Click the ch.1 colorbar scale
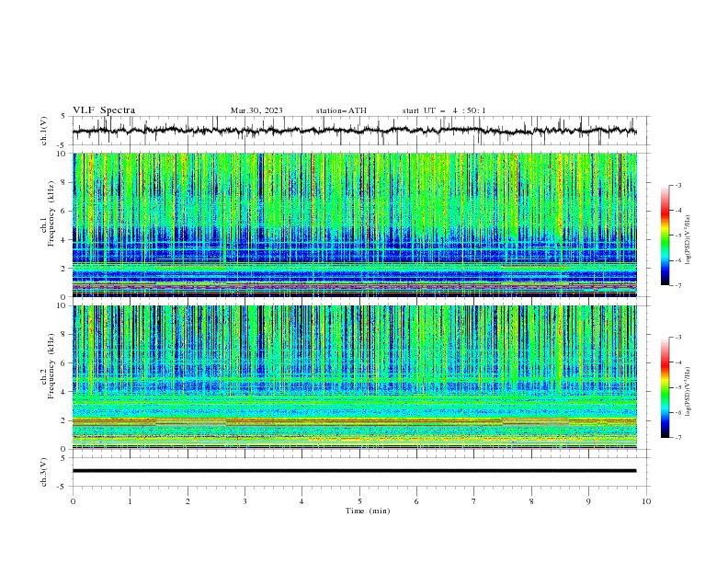Viewport: 728px width, 563px height. click(x=665, y=236)
